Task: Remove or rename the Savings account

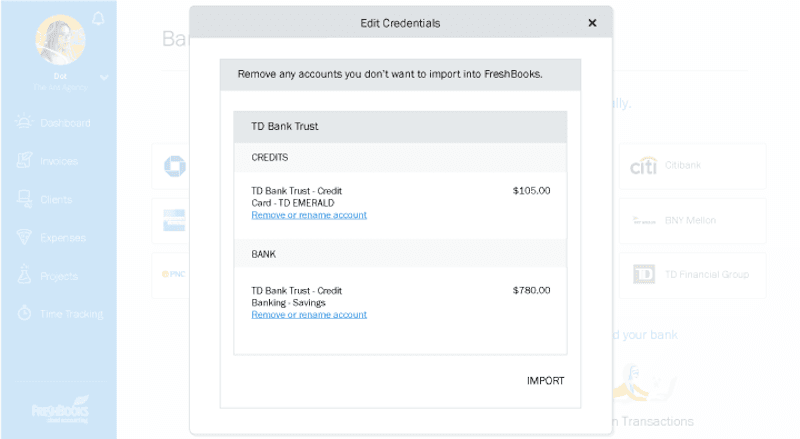Action: pyautogui.click(x=309, y=315)
